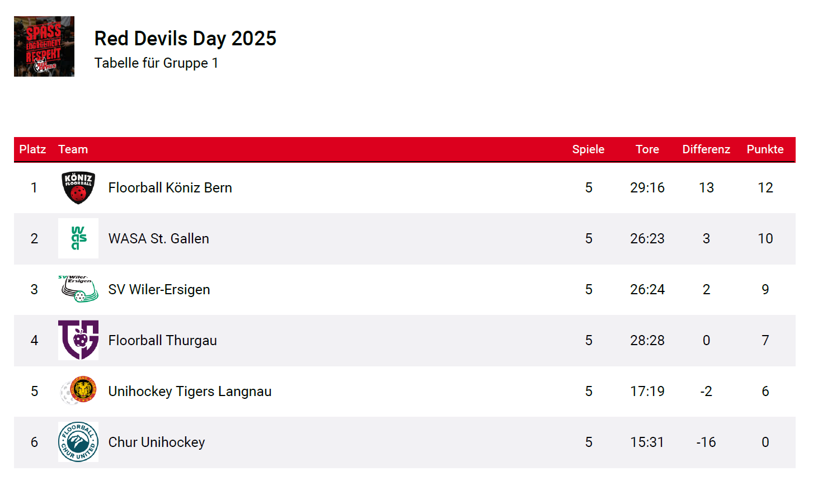Screen dimensions: 813x504
Task: Click the Team column header
Action: pyautogui.click(x=73, y=149)
